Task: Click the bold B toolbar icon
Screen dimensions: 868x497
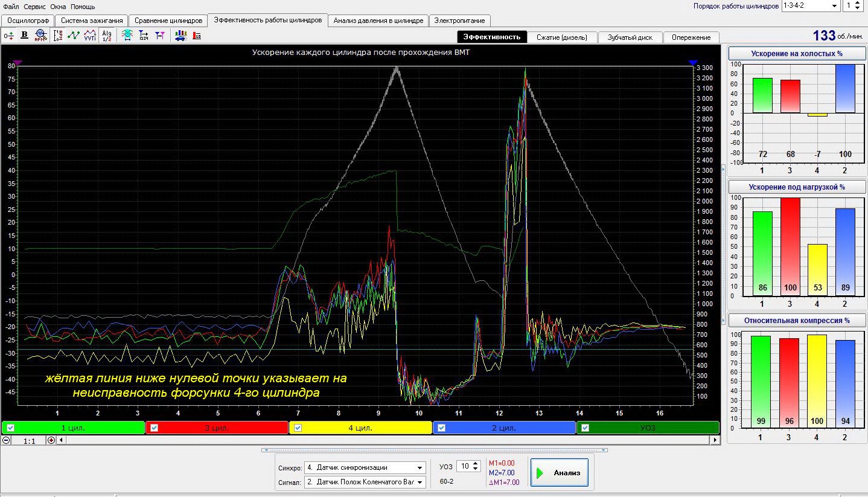Action: pos(25,36)
